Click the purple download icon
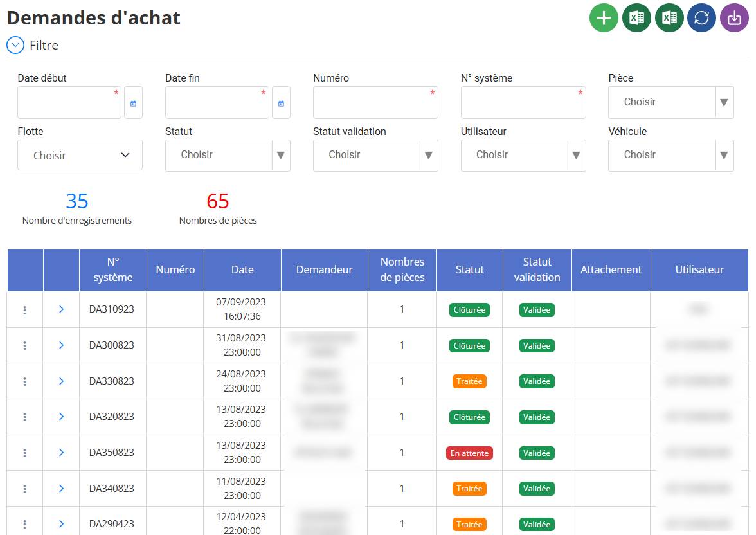756x535 pixels. coord(734,18)
